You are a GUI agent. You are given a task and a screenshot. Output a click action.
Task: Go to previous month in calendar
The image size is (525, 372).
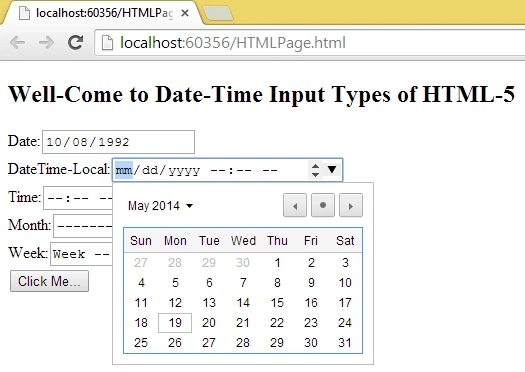(295, 205)
